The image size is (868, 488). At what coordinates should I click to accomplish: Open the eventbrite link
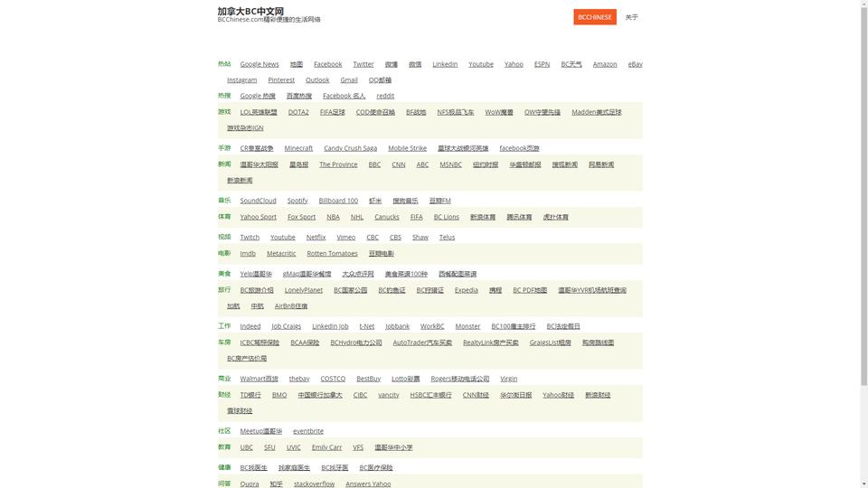click(308, 431)
